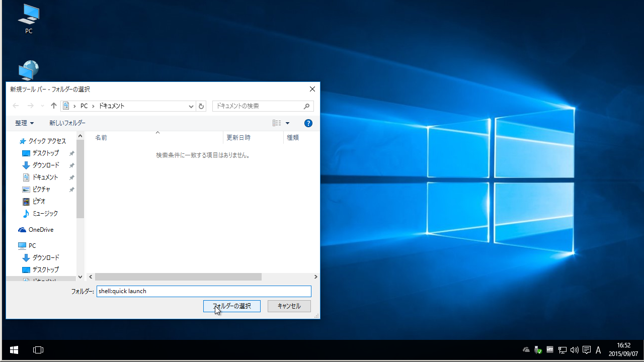Open the 整理 menu
The height and width of the screenshot is (362, 644).
24,123
